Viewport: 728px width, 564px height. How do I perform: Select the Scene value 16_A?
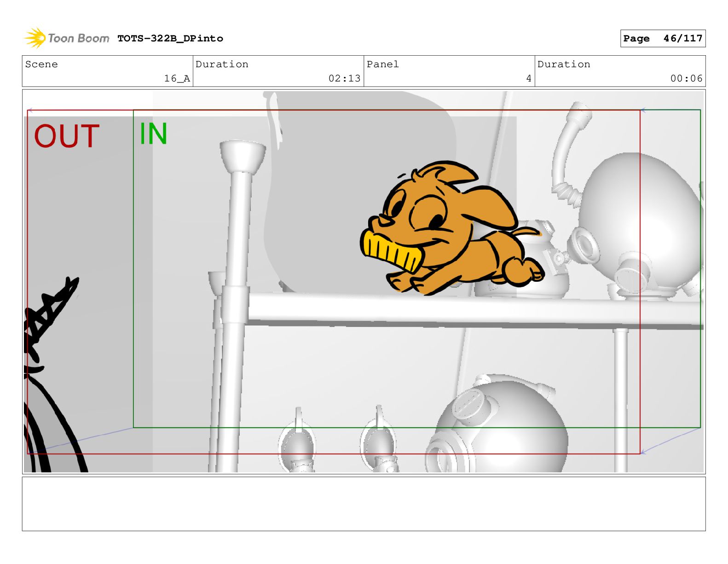pos(177,79)
